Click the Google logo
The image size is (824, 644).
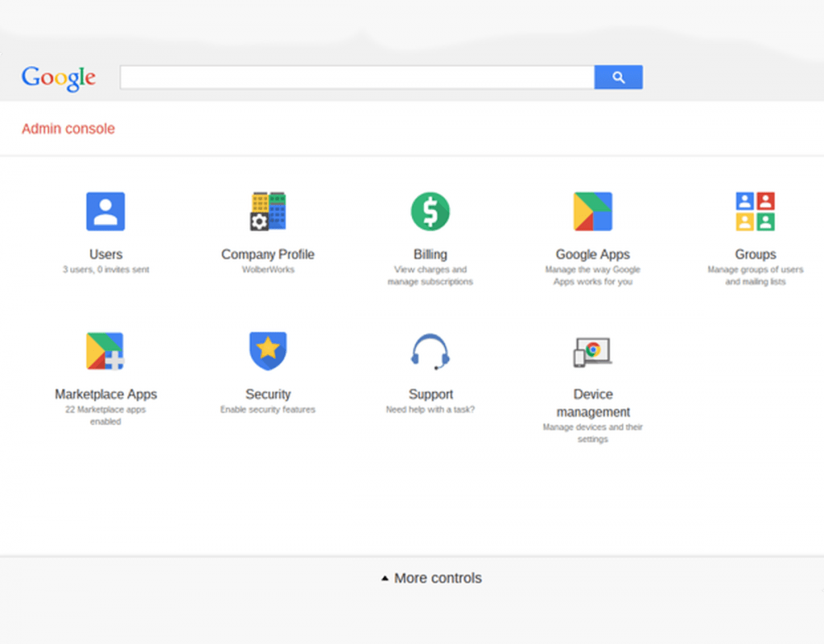[x=58, y=77]
